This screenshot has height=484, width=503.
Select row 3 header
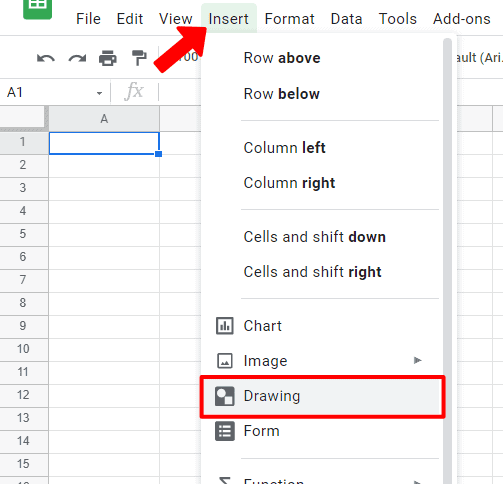(23, 188)
